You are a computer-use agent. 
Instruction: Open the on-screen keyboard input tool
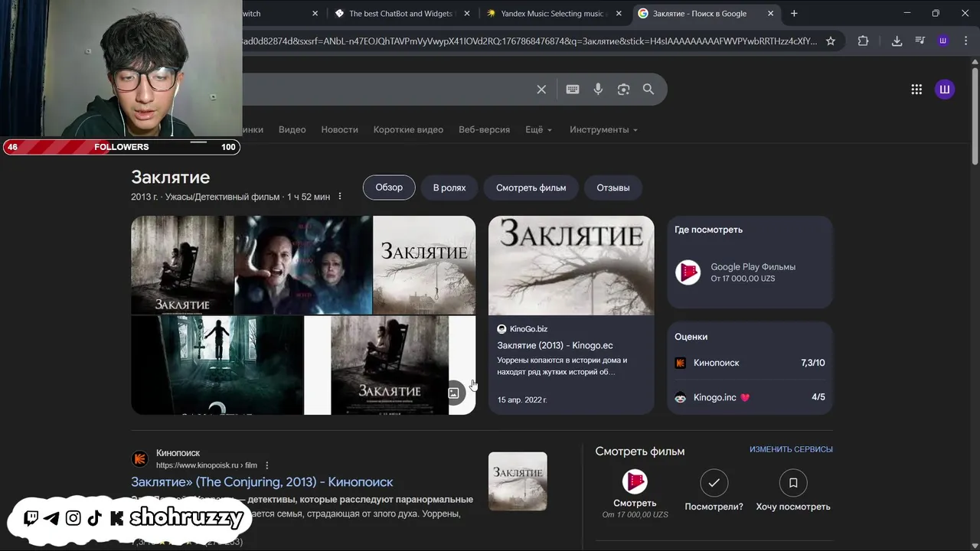tap(572, 90)
